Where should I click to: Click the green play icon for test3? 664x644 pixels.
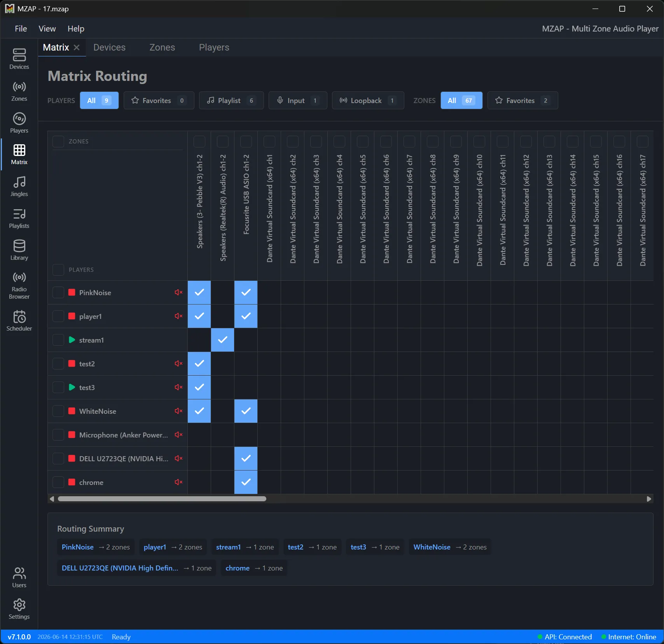pos(72,387)
